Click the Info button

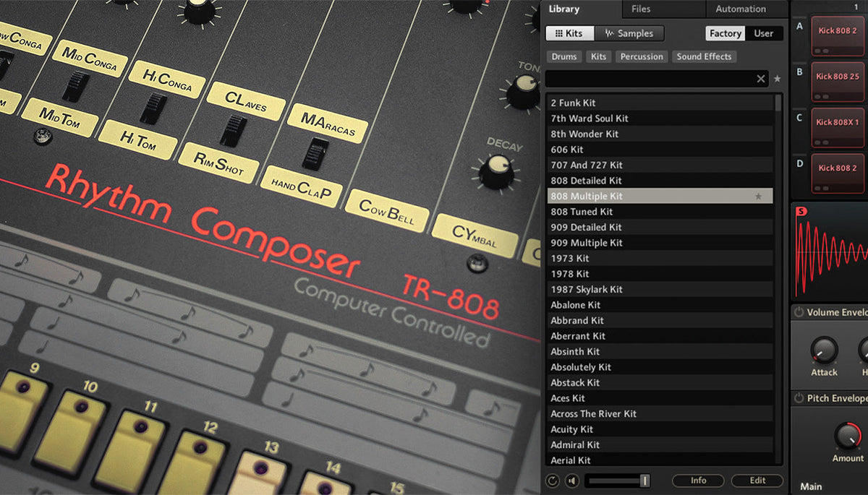click(698, 481)
